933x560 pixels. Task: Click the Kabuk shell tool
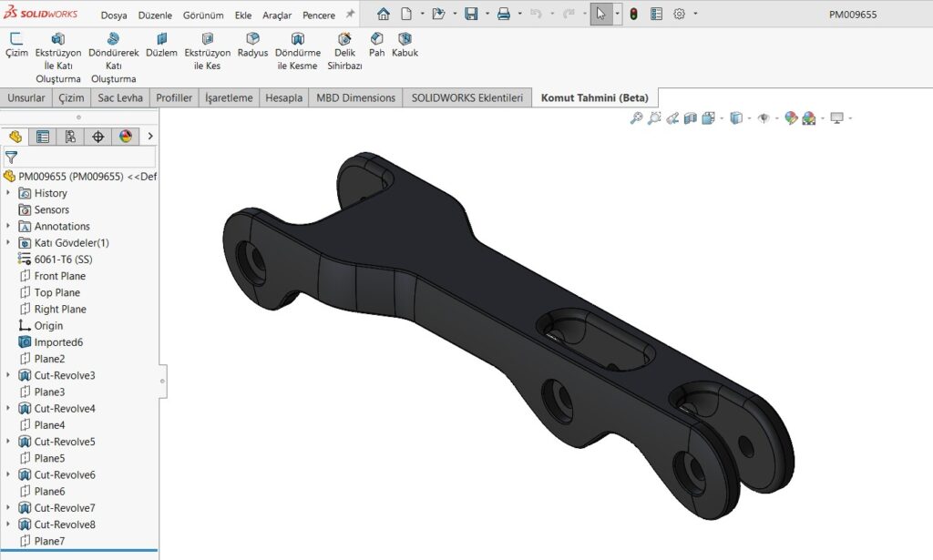[x=405, y=46]
